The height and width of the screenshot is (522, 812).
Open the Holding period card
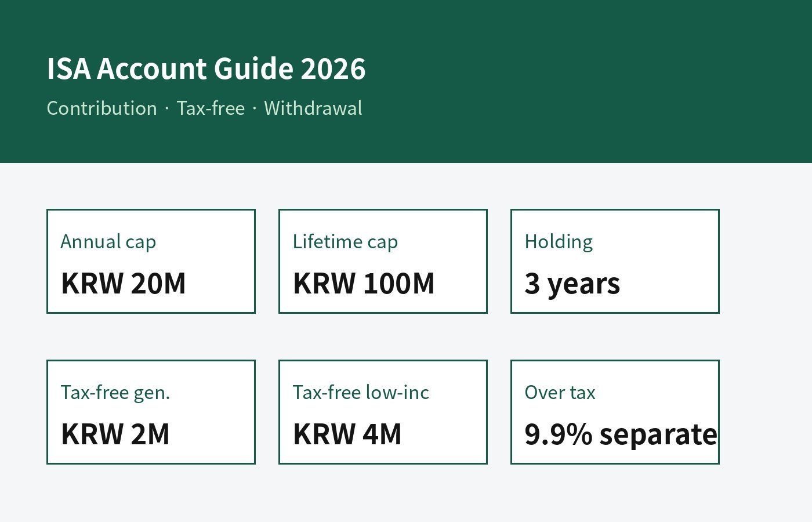615,261
